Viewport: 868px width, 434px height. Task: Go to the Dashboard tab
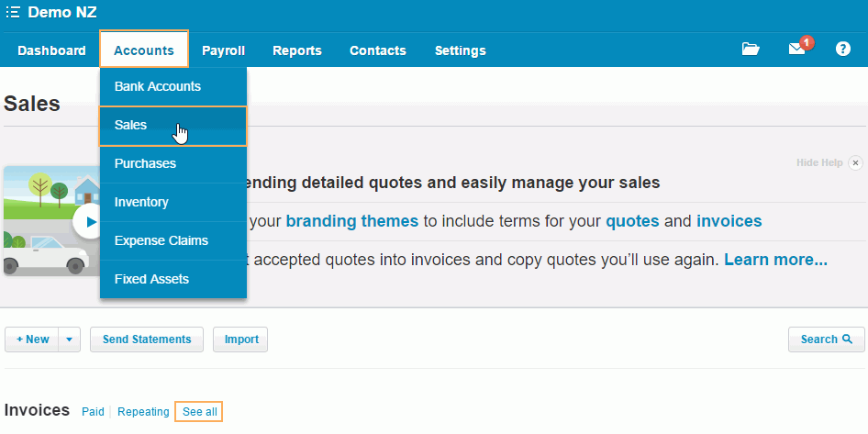point(51,50)
